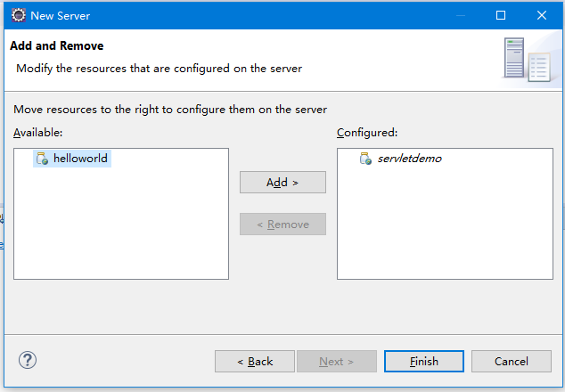Click the Add > button

(282, 183)
